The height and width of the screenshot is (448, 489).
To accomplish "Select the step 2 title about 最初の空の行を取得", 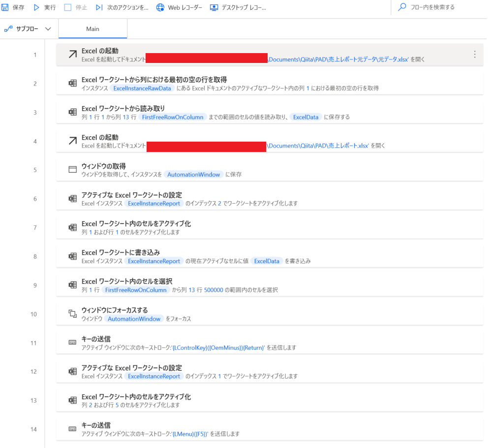I will coord(154,80).
